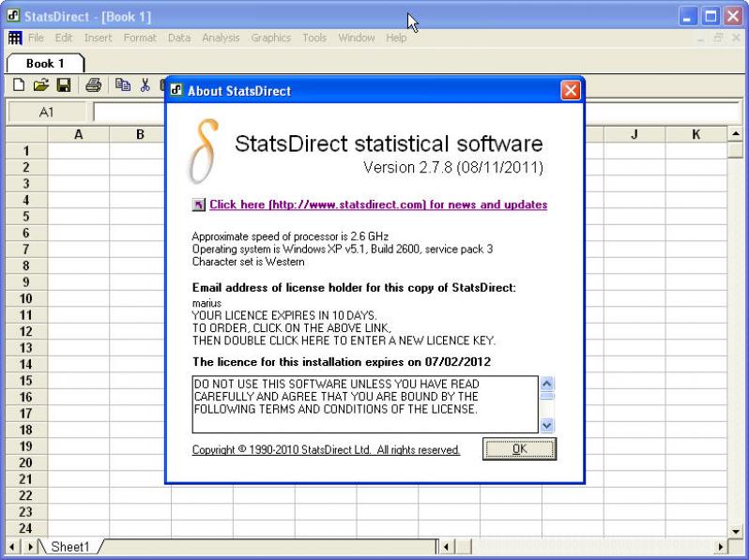Click the spreadsheet vertical scrollbar up arrow
Viewport: 749px width, 560px height.
pyautogui.click(x=736, y=134)
